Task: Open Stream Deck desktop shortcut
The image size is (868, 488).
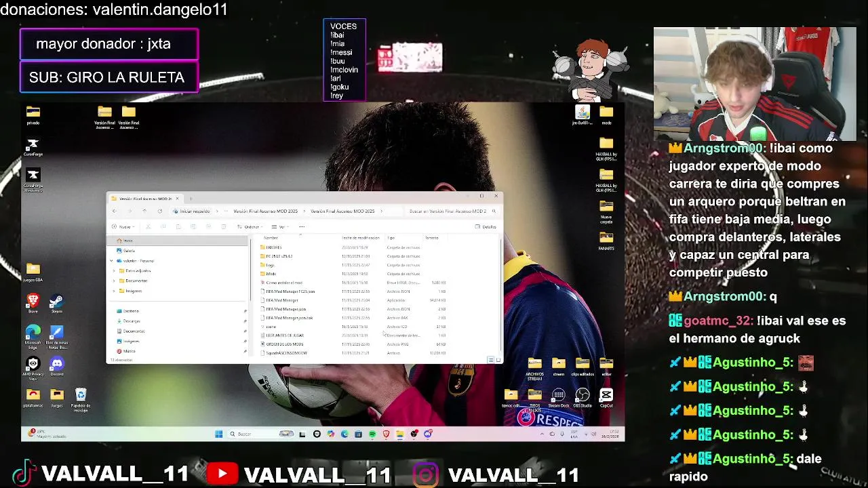Action: pyautogui.click(x=559, y=398)
